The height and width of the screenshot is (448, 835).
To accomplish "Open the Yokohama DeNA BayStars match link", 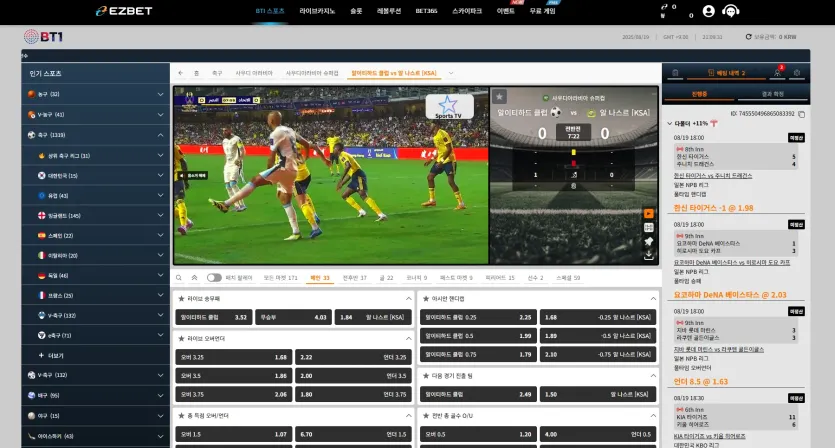I will tap(732, 263).
